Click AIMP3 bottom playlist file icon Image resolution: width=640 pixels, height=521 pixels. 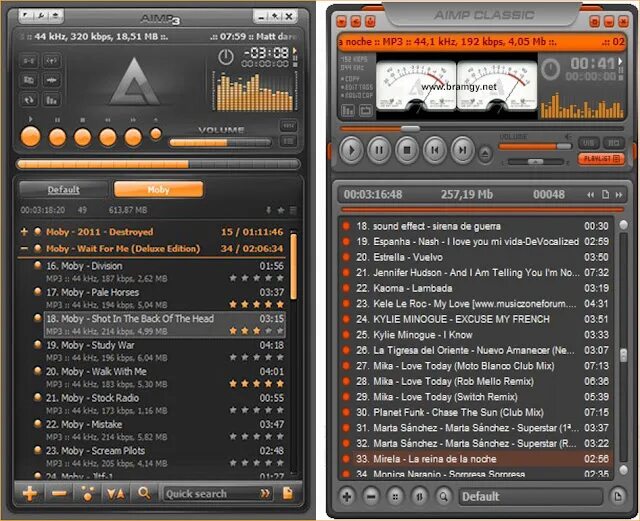288,493
